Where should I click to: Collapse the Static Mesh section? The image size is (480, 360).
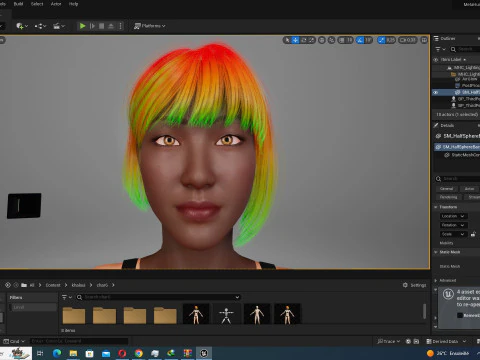435,252
